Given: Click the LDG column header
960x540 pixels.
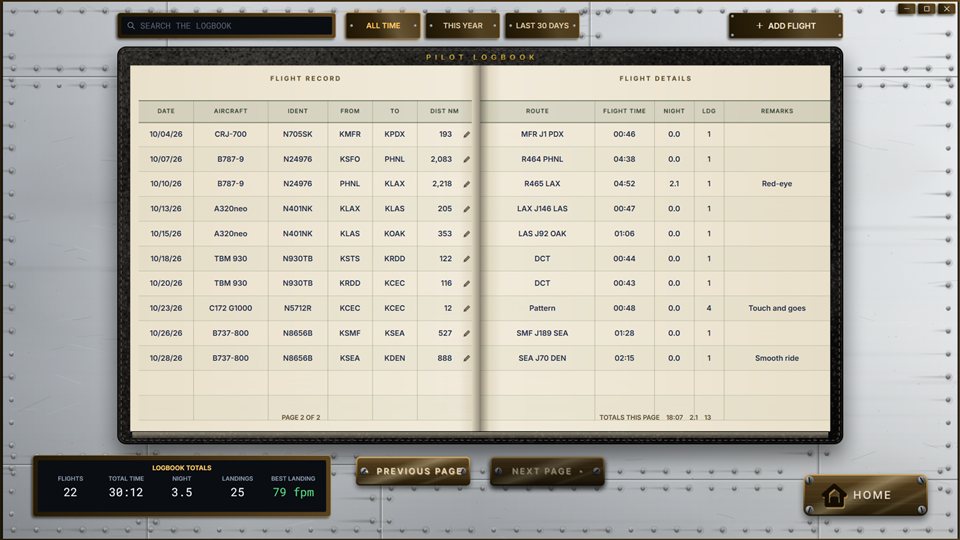Looking at the screenshot, I should pyautogui.click(x=708, y=111).
